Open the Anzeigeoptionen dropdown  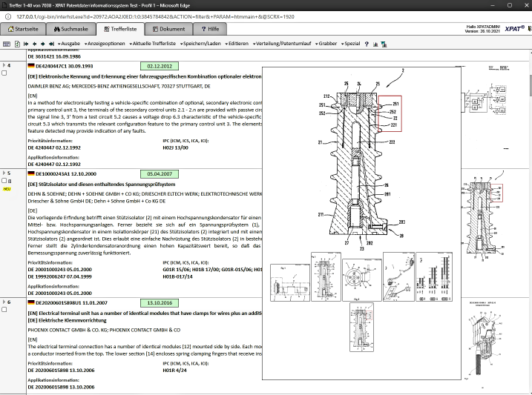click(105, 44)
